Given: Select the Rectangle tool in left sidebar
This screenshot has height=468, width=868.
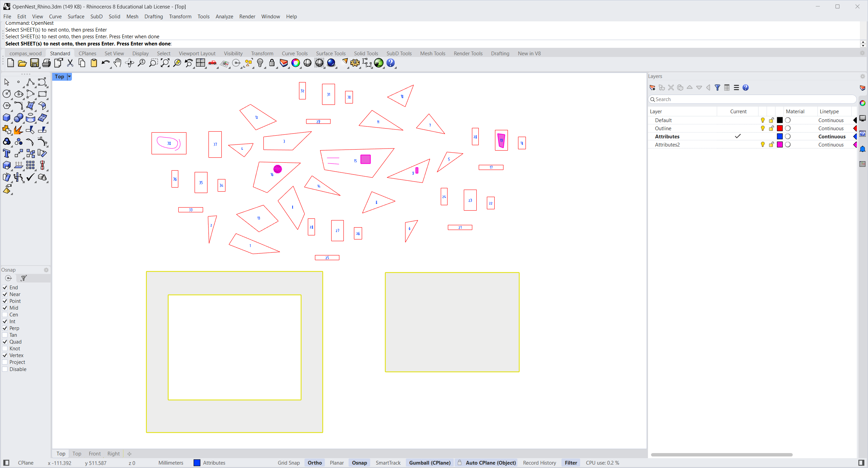Looking at the screenshot, I should 42,94.
